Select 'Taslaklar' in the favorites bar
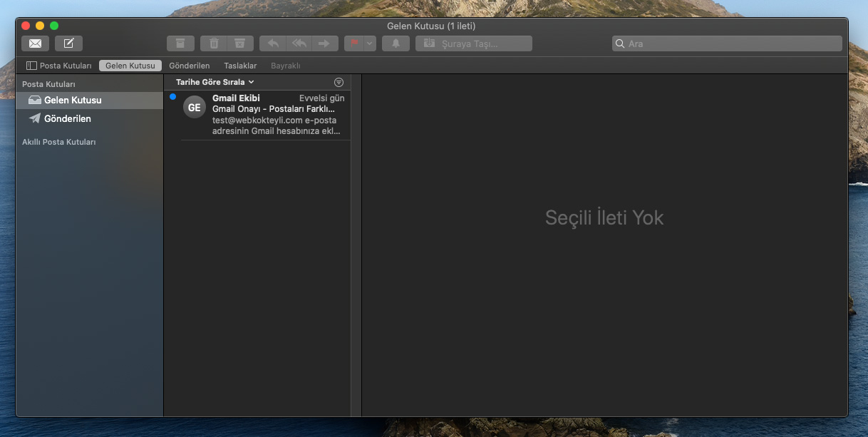868x437 pixels. pos(240,66)
